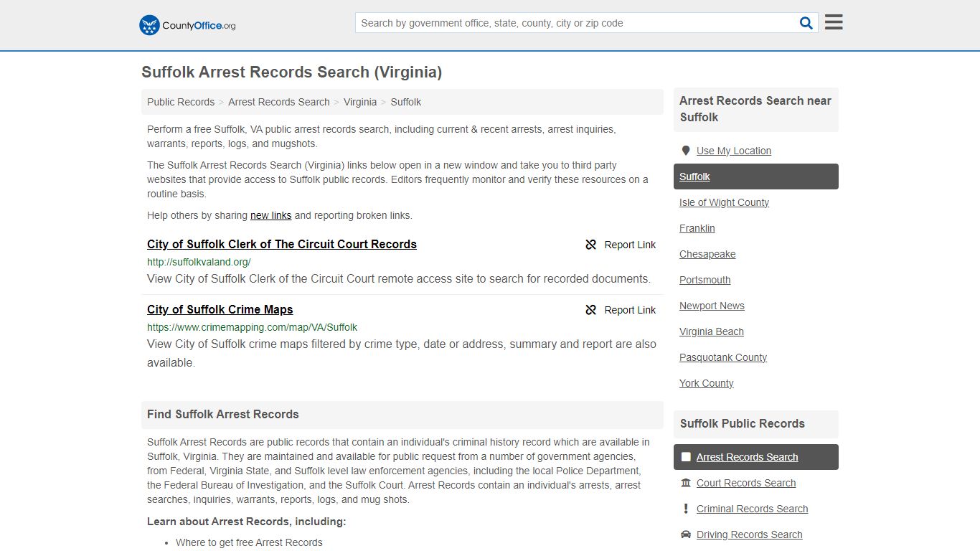
Task: Click the exclamation icon next to Criminal Records Search
Action: point(686,509)
